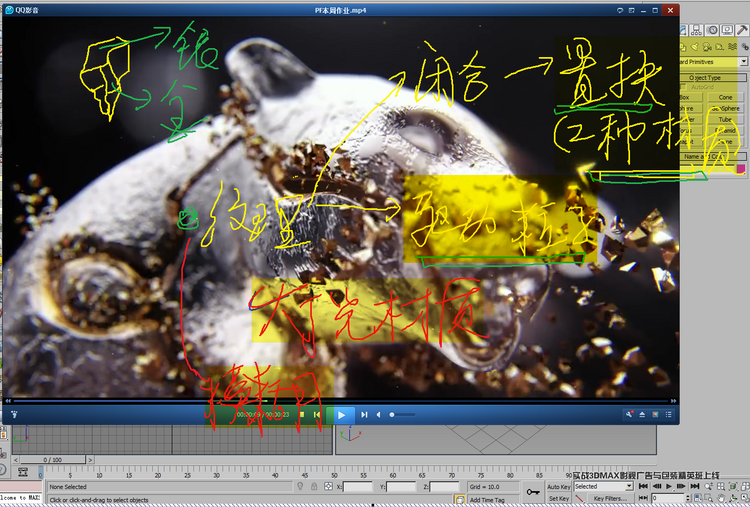This screenshot has width=750, height=507.
Task: Play the video in QQ影音 player
Action: [341, 415]
